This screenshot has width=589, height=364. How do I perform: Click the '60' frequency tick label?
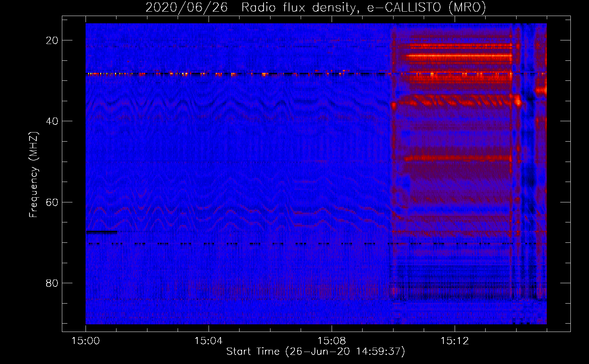[x=52, y=202]
